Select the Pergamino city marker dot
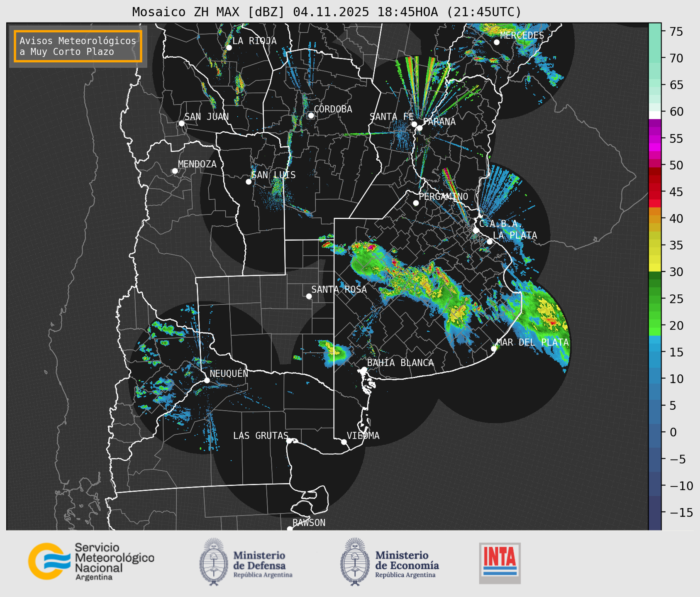The height and width of the screenshot is (597, 700). pos(416,203)
